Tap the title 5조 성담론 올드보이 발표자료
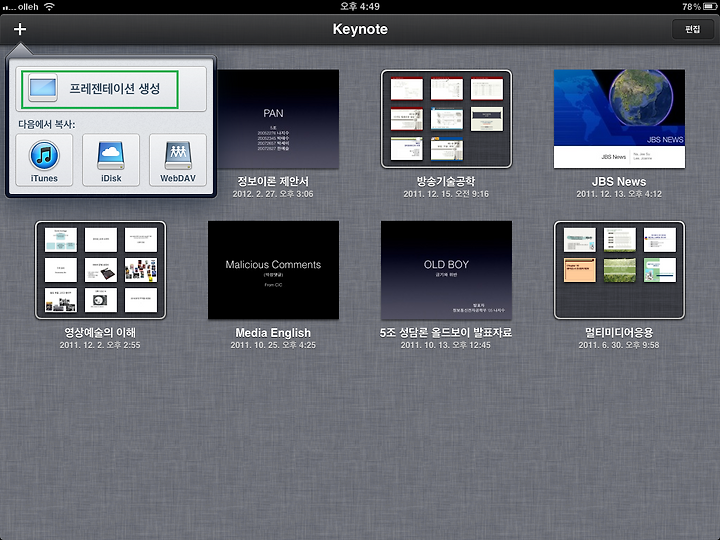Screen dimensions: 720x540 (446, 332)
